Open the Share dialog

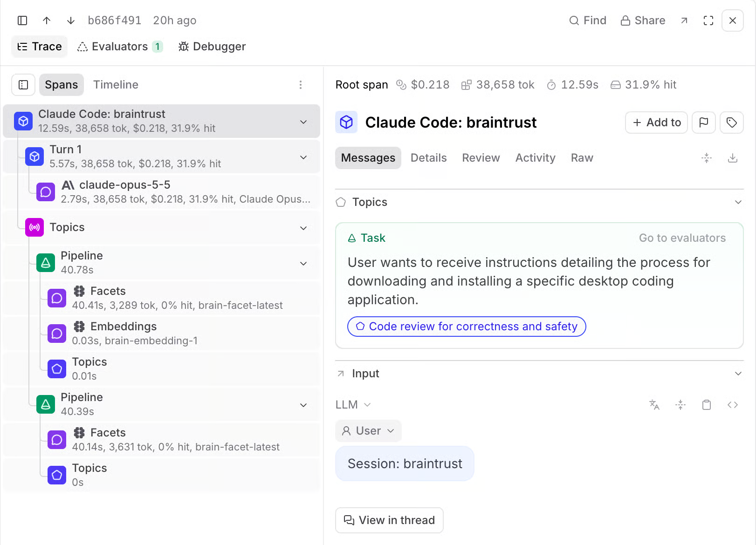point(643,20)
